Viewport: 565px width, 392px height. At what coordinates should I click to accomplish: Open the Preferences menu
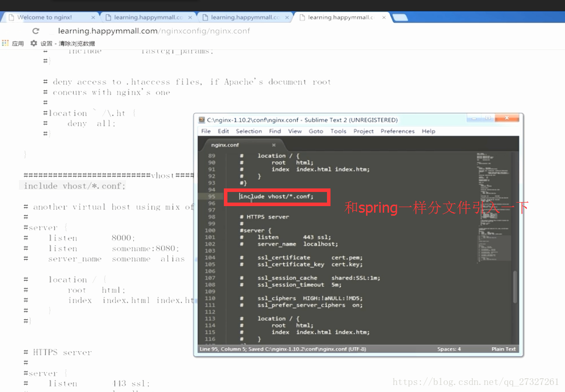click(x=397, y=131)
